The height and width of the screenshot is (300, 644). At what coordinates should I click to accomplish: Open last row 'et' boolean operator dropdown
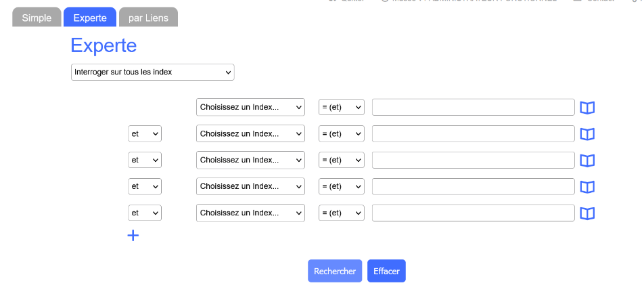(145, 213)
